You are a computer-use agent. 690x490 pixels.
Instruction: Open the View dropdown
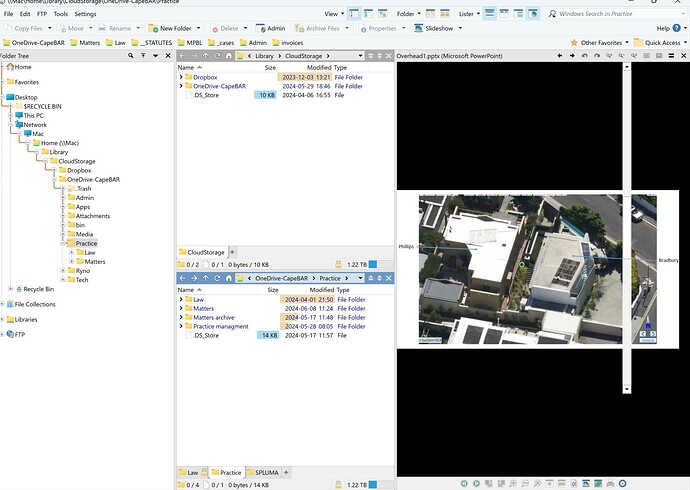point(334,14)
